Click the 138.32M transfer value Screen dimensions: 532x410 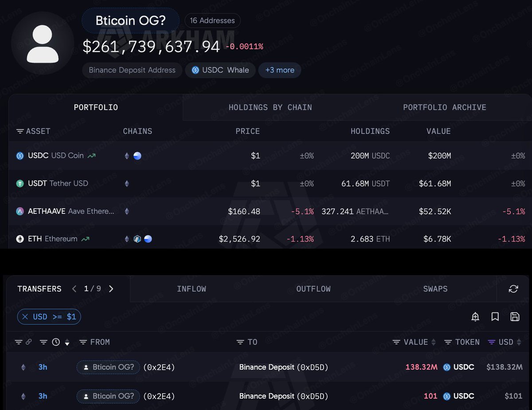click(x=421, y=367)
